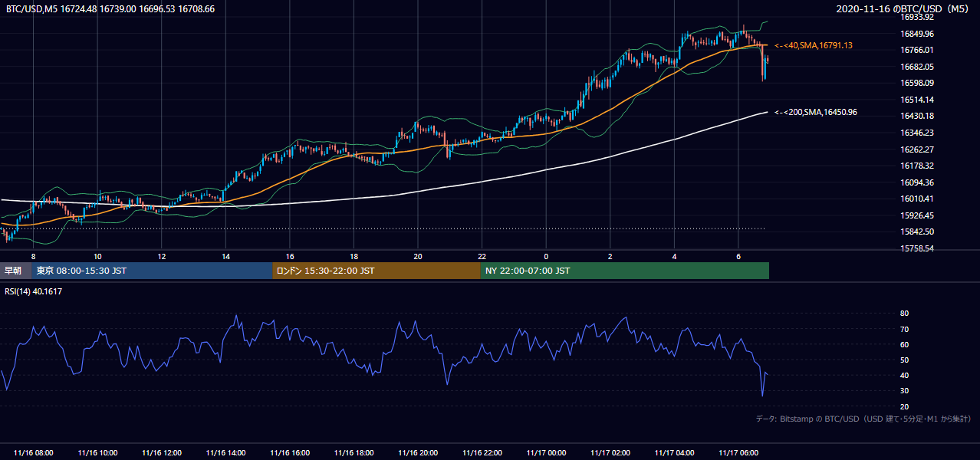Click the RSI(14) 40.1617 indicator label

34,291
